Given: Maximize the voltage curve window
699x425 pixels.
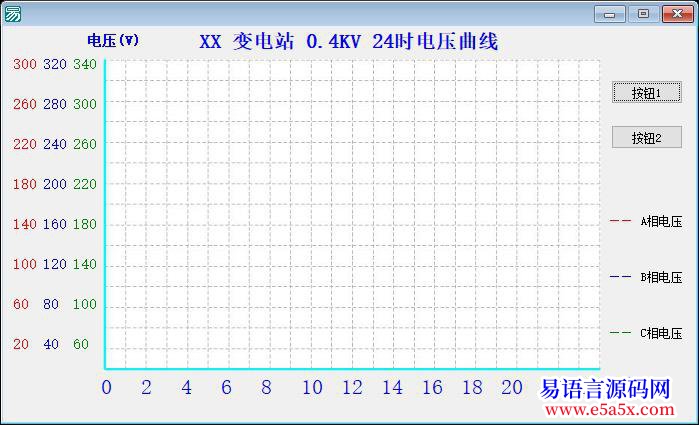Looking at the screenshot, I should point(643,14).
